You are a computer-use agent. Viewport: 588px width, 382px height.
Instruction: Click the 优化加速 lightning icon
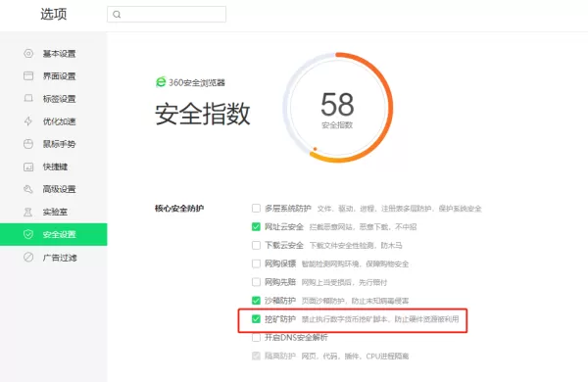point(28,121)
